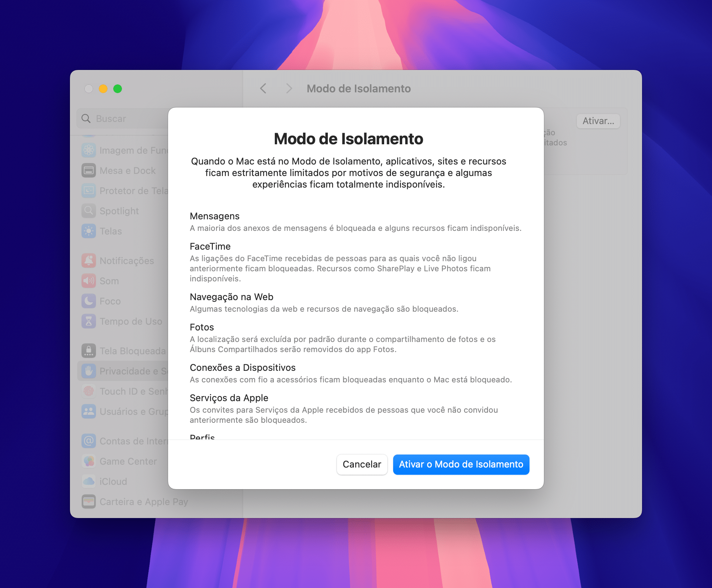Image resolution: width=712 pixels, height=588 pixels.
Task: Click the Carteira e Apple Pay wallet icon
Action: tap(89, 501)
